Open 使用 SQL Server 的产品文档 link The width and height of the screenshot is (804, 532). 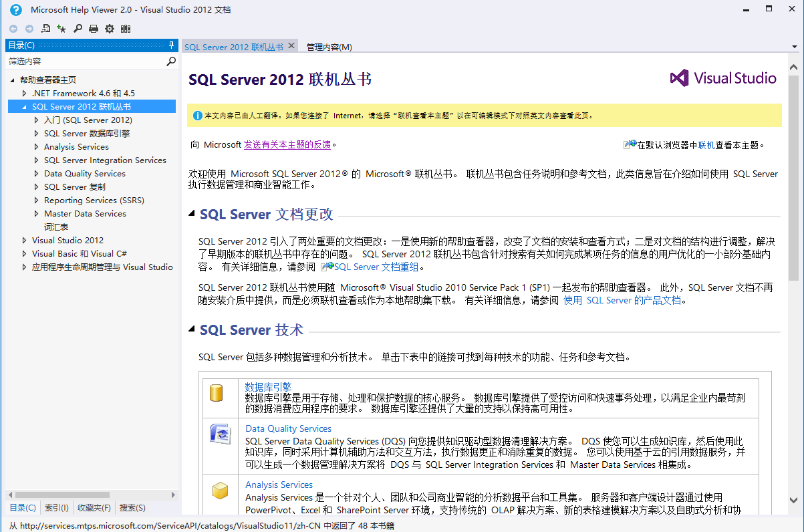pos(622,300)
